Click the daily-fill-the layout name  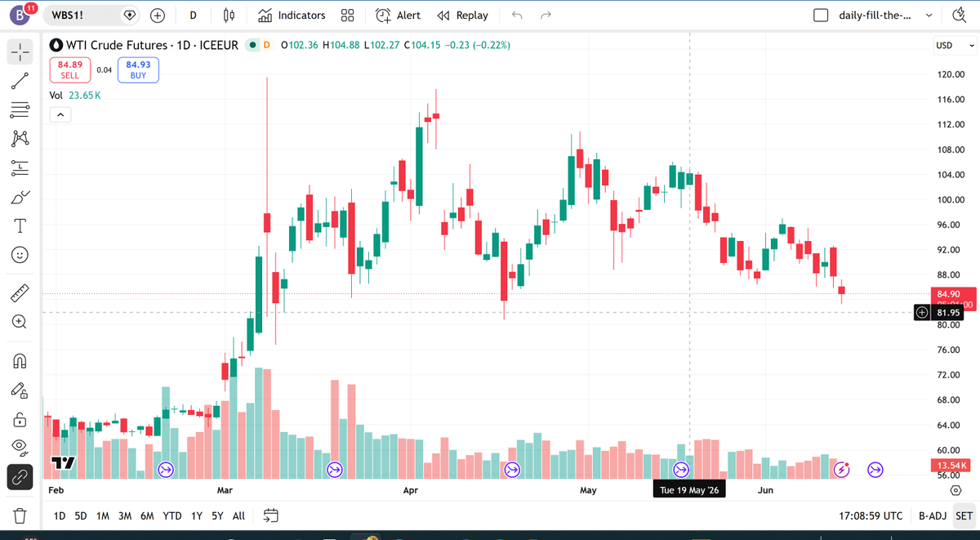tap(875, 15)
